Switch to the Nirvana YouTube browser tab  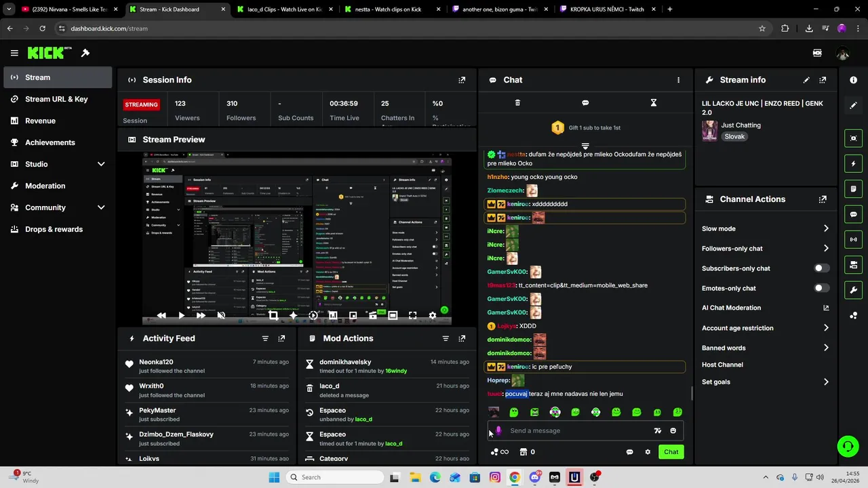[x=70, y=9]
